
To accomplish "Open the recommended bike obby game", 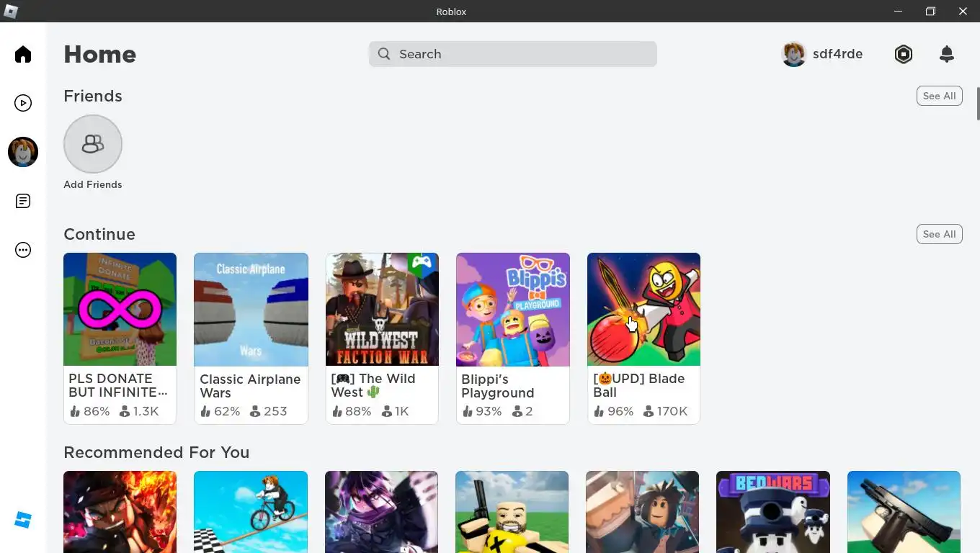I will (x=251, y=512).
